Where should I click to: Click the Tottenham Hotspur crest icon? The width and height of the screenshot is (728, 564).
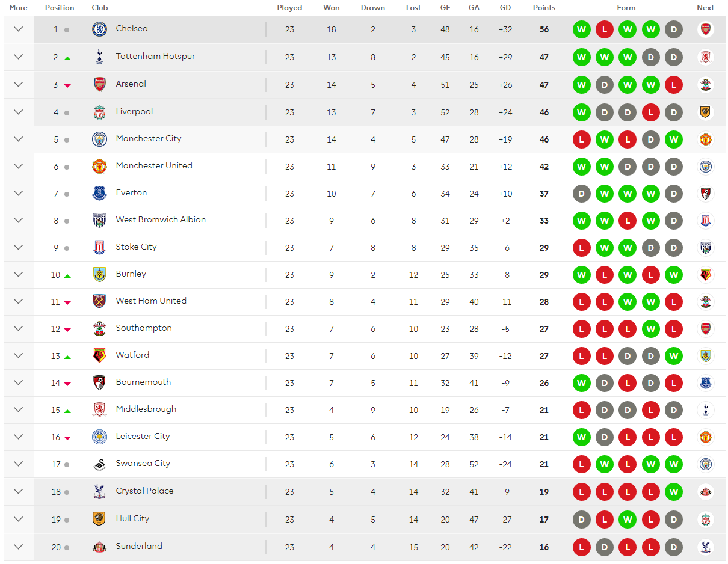[x=99, y=57]
